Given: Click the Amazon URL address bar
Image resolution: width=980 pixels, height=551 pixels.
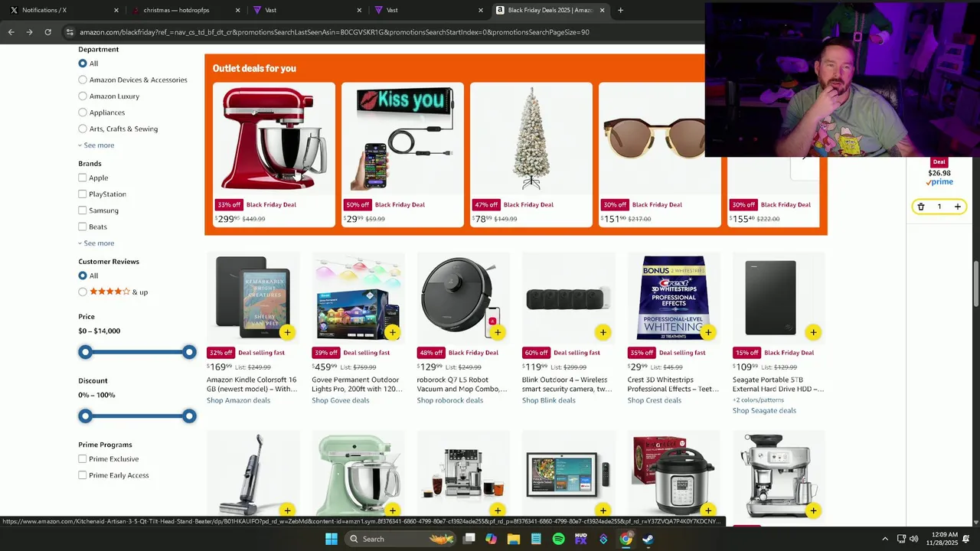Looking at the screenshot, I should tap(383, 32).
